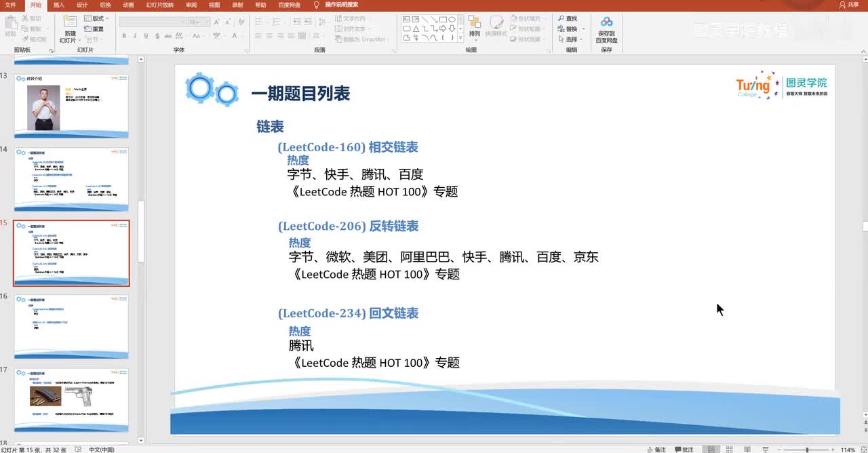Click the Fit Slide to Window button
This screenshot has width=868, height=453.
(x=863, y=449)
